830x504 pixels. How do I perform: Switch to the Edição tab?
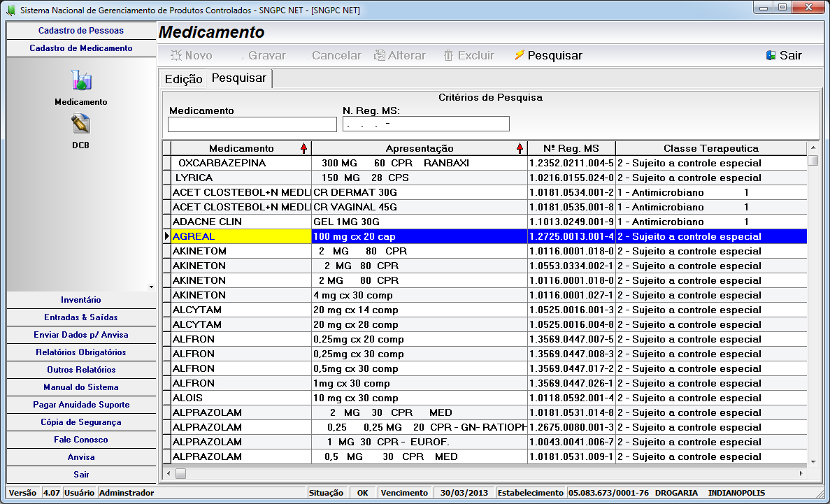(184, 79)
